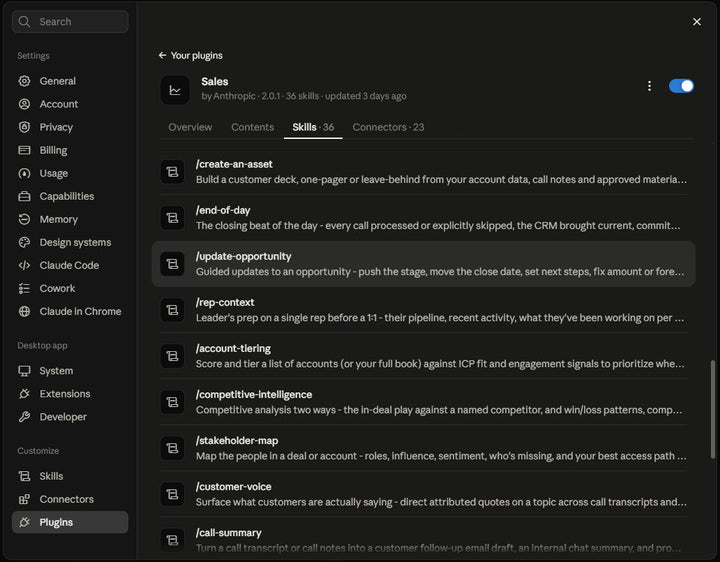This screenshot has height=562, width=720.
Task: Click the Privacy lock icon
Action: click(x=24, y=127)
